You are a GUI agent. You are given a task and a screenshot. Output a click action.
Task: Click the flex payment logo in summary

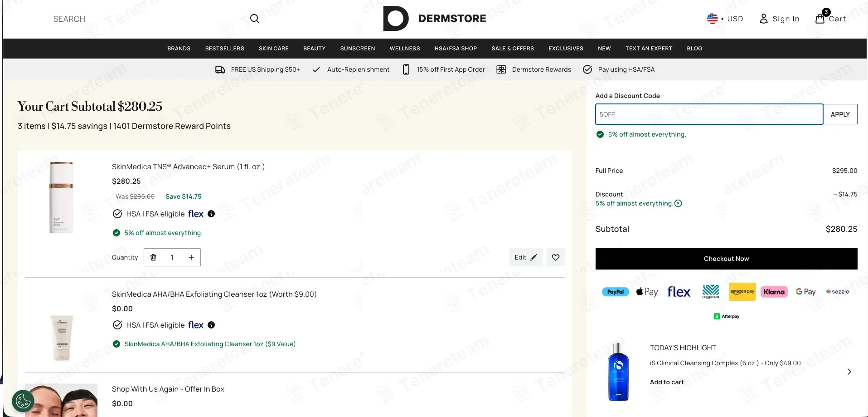click(x=679, y=292)
